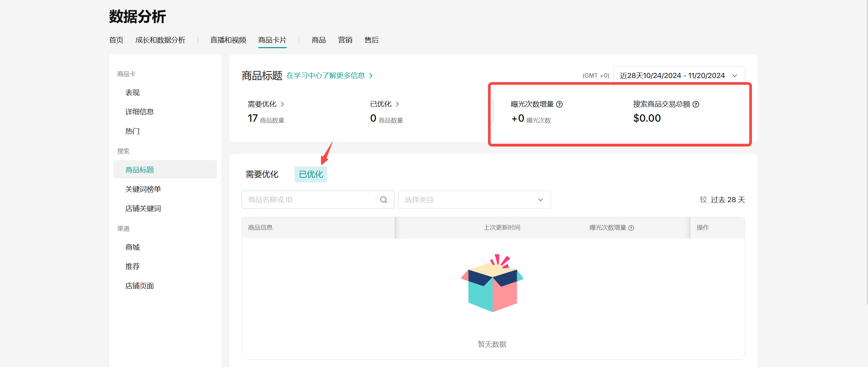Click arrow after learning center link
Viewport: 868px width, 367px height.
tap(371, 76)
